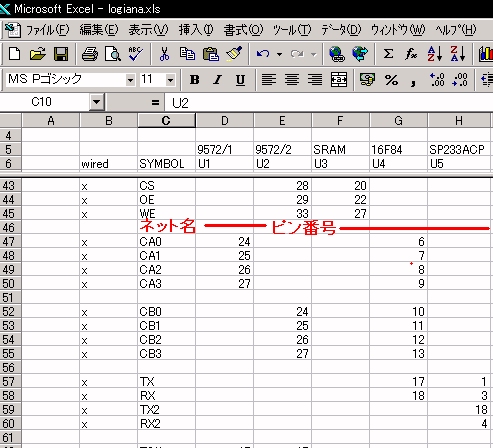
Task: Open the Undo history dropdown arrow
Action: coord(279,54)
